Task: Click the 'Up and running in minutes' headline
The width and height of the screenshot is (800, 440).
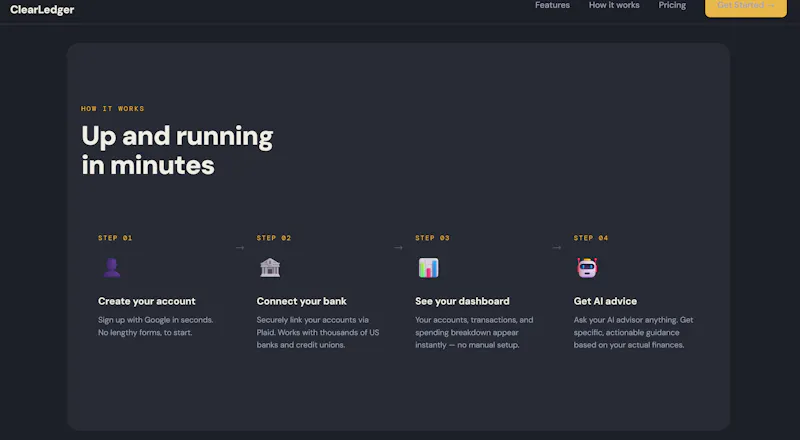Action: (177, 151)
